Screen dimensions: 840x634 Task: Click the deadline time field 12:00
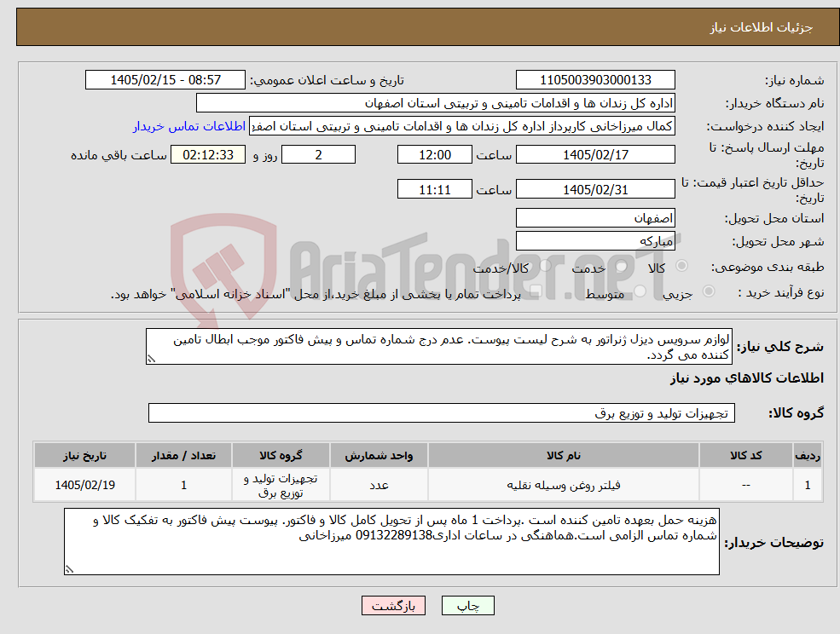pos(434,155)
